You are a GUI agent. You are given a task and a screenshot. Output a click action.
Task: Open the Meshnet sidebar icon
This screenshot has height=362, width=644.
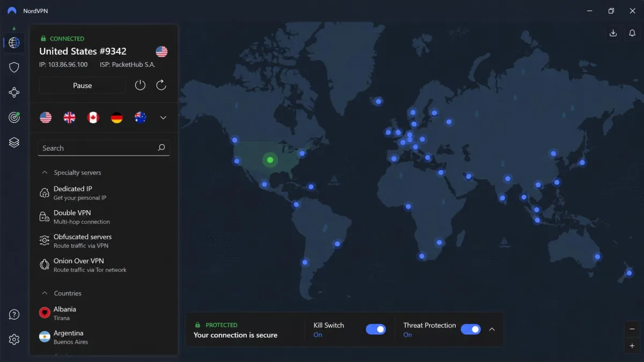pyautogui.click(x=14, y=92)
